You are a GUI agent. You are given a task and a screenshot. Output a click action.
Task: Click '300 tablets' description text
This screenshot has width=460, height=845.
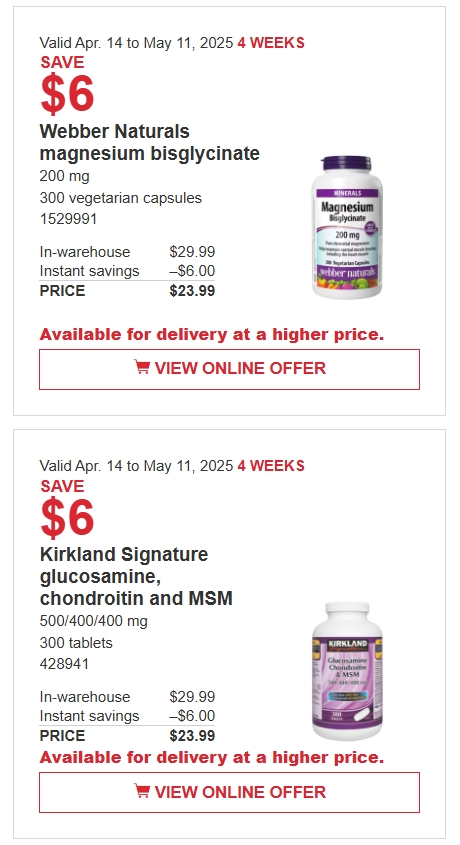point(76,643)
